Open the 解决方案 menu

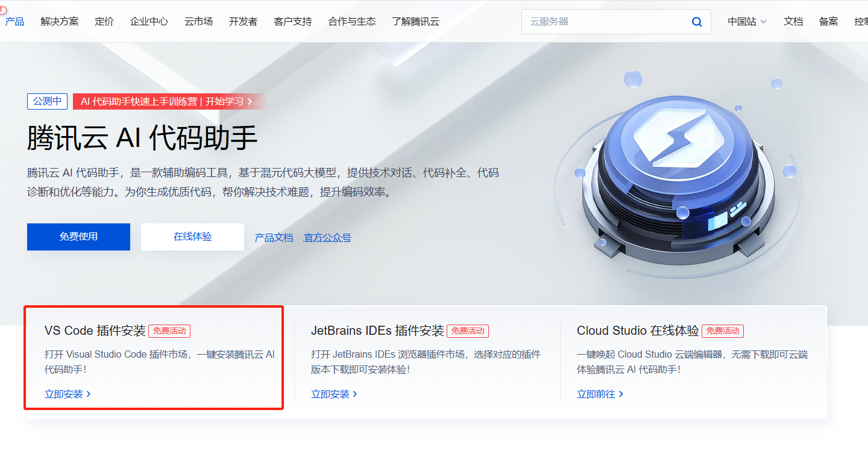click(59, 21)
